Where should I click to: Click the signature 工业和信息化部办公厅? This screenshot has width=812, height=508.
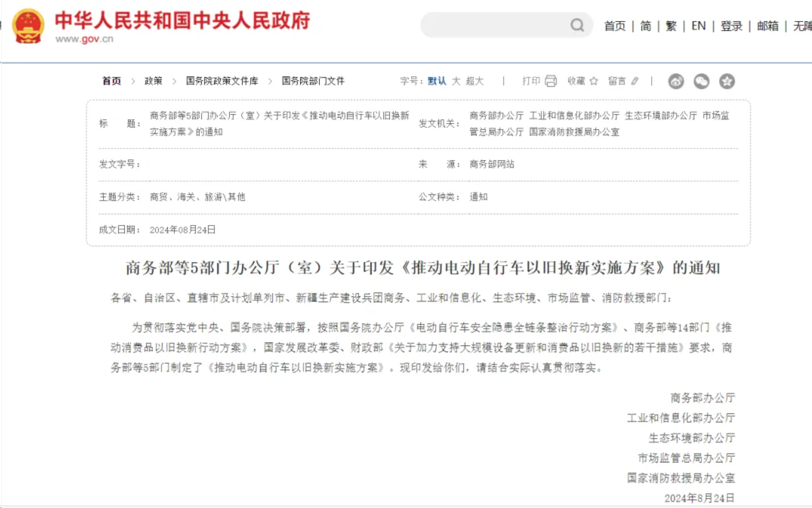681,418
